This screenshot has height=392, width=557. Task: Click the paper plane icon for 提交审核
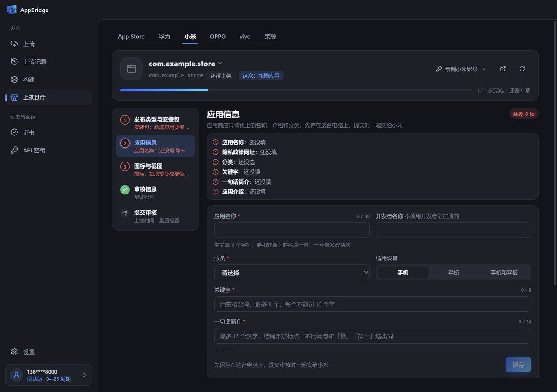point(125,213)
